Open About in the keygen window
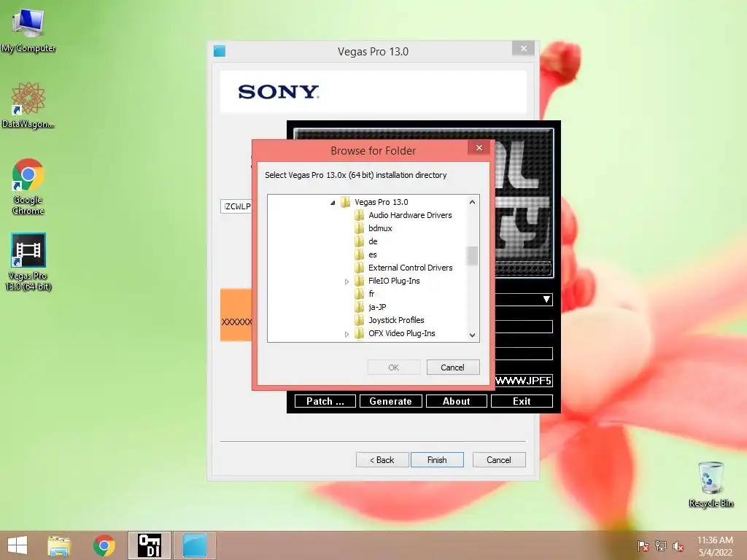Image resolution: width=747 pixels, height=560 pixels. (x=457, y=401)
